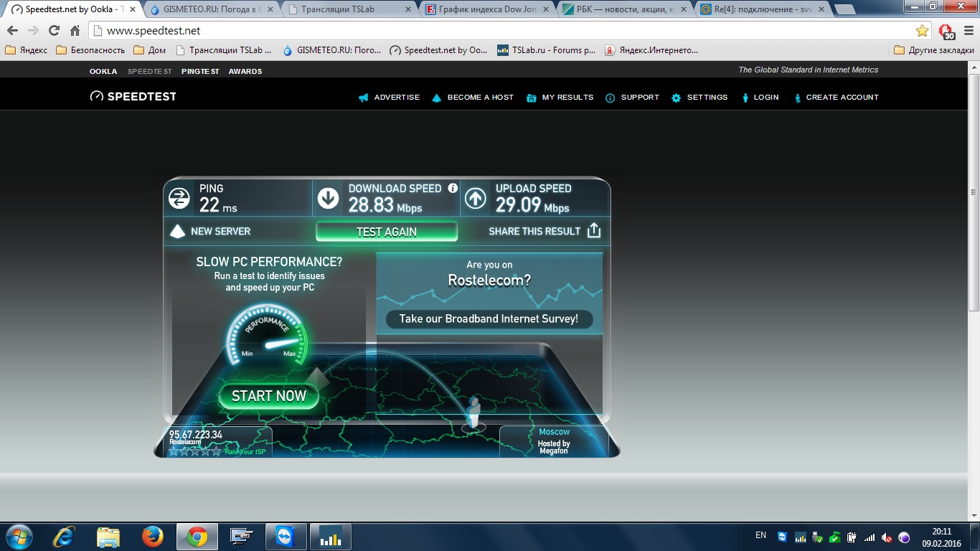
Task: Click the pyramid icon beside New Server
Action: (177, 231)
